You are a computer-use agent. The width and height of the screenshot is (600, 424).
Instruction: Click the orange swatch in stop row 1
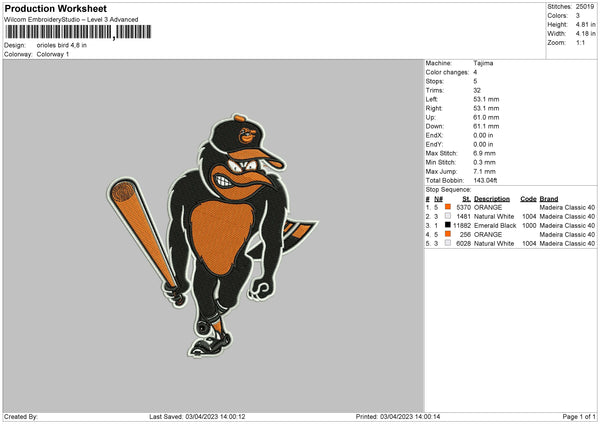tap(448, 207)
